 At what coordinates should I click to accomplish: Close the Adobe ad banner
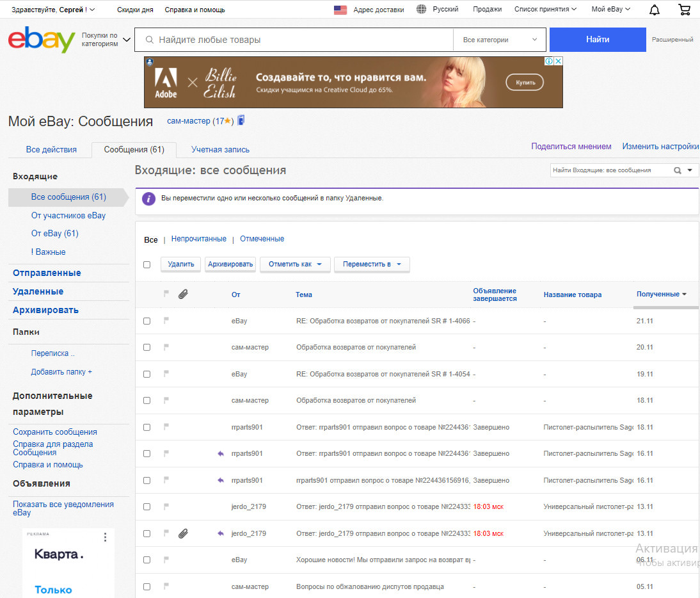558,61
